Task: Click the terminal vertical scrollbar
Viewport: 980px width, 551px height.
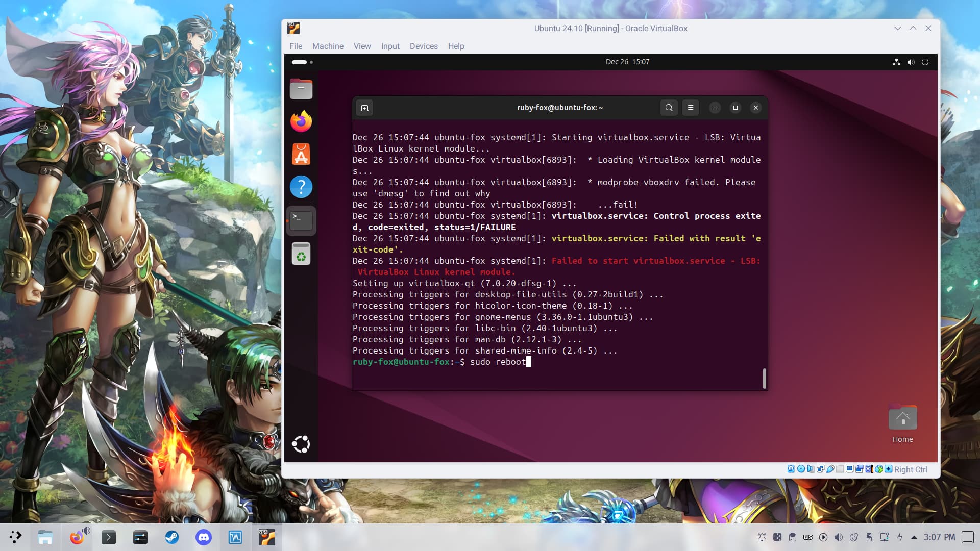Action: [x=764, y=379]
